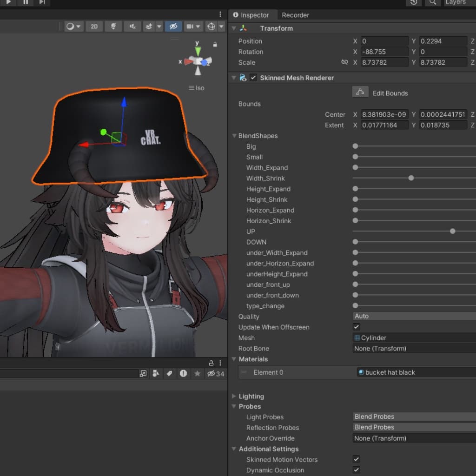Image resolution: width=476 pixels, height=476 pixels.
Task: Edit the Scale Y field
Action: tap(443, 62)
